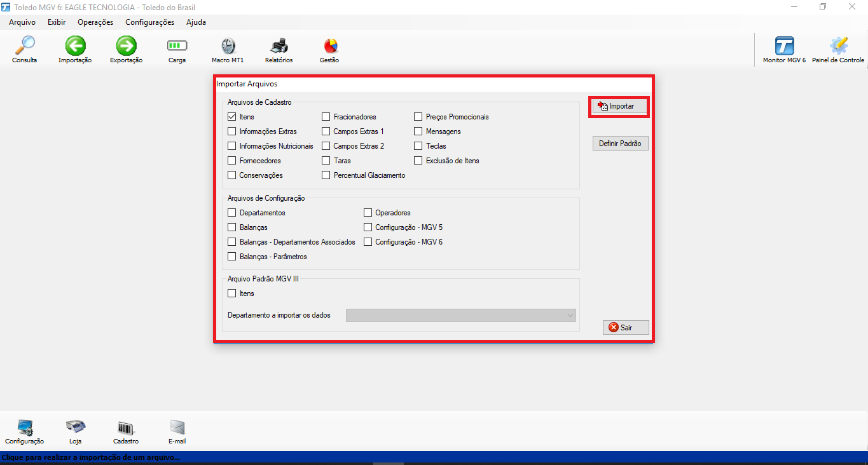Enable Balanças - Parâmetros checkbox

232,257
